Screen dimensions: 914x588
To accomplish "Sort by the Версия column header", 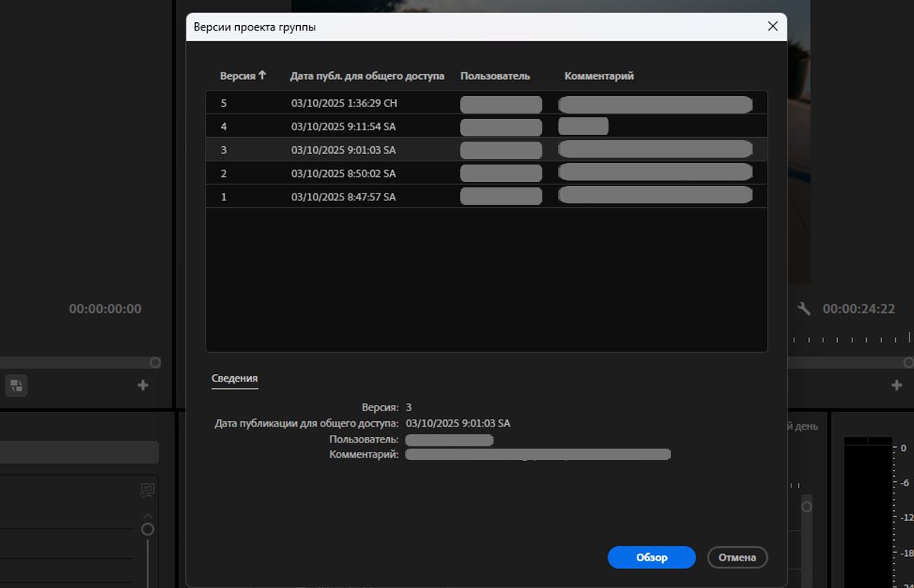I will click(238, 76).
